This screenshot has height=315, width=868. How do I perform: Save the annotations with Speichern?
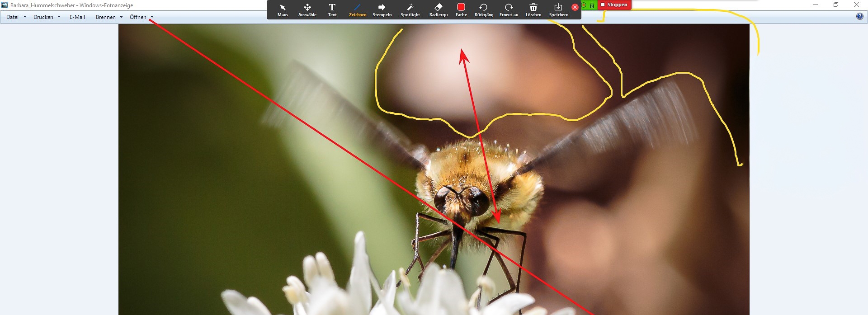(x=558, y=9)
